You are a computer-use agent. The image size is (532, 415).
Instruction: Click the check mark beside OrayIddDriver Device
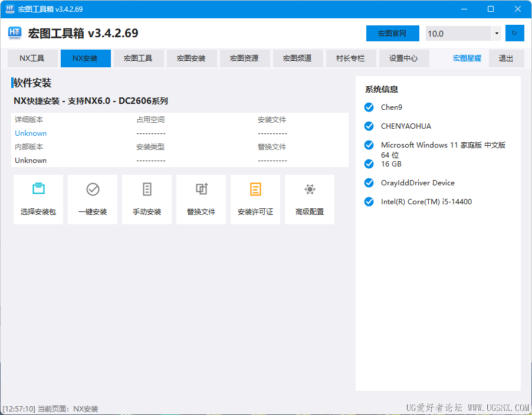[369, 183]
